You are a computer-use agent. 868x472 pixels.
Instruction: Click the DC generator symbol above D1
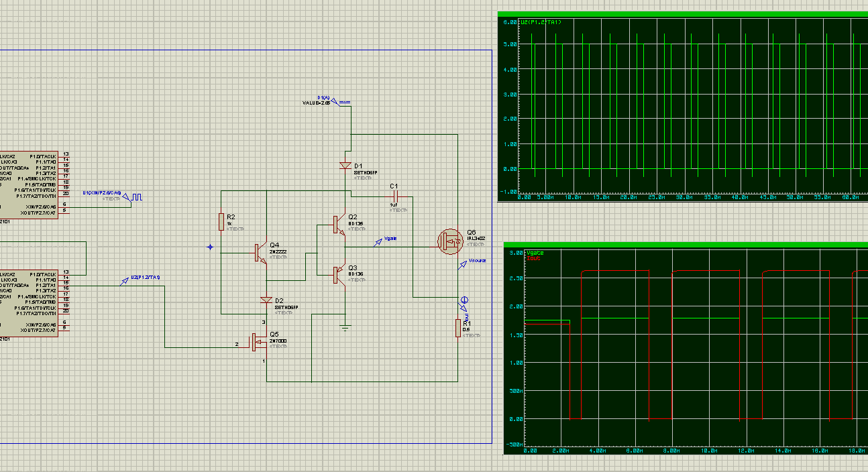[x=344, y=103]
